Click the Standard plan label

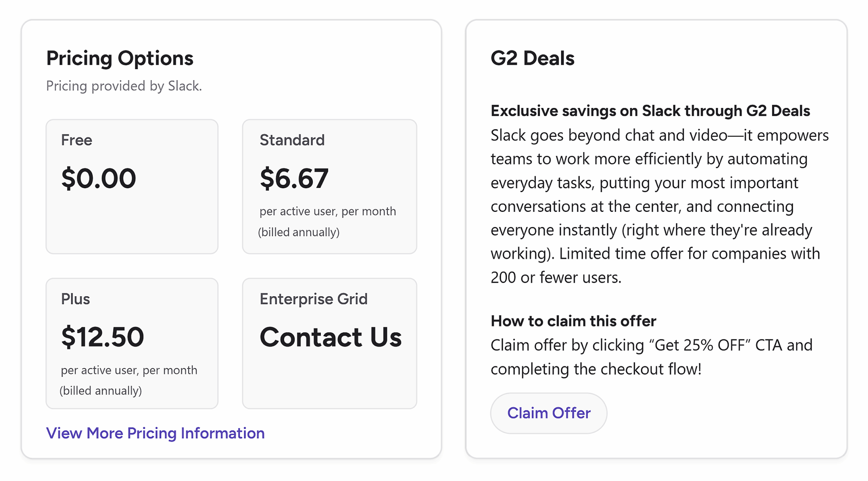click(x=292, y=140)
